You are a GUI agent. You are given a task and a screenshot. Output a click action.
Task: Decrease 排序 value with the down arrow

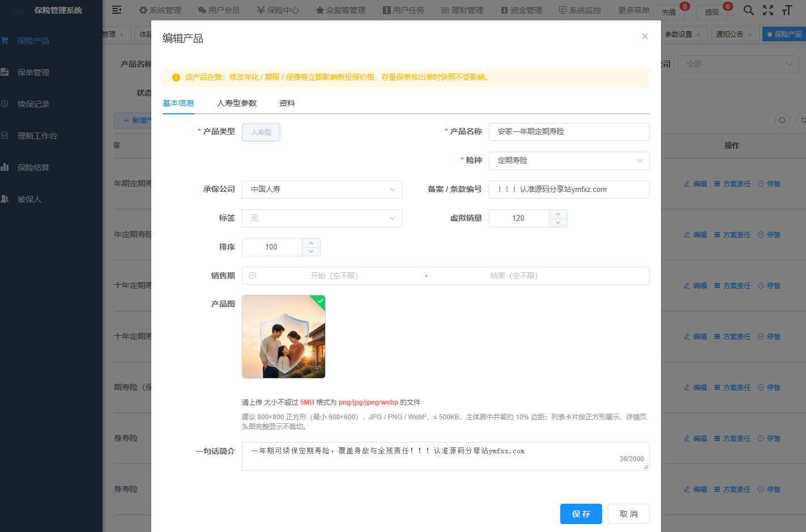(311, 251)
